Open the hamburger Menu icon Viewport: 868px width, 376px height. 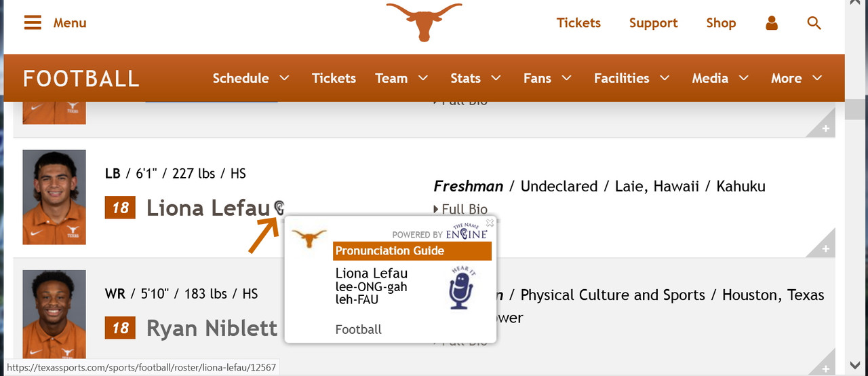(x=33, y=23)
